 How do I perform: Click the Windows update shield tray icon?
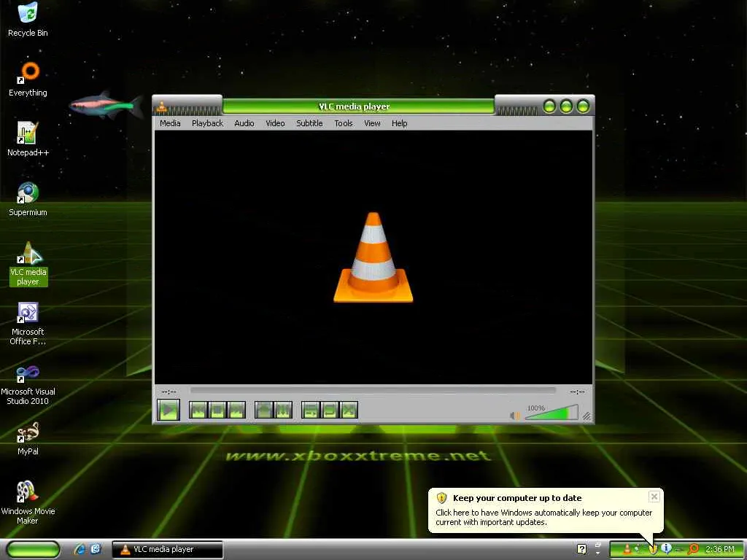653,549
